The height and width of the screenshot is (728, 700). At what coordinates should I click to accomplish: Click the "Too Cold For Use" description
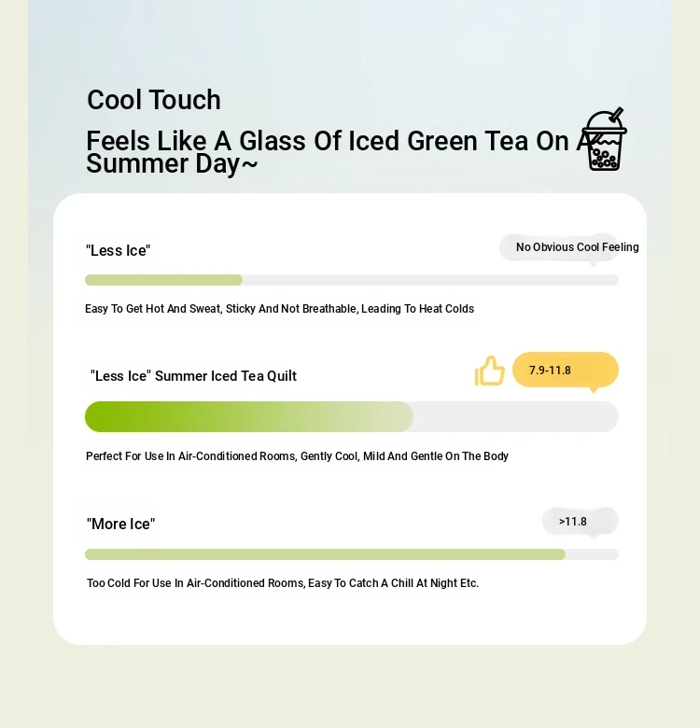282,583
